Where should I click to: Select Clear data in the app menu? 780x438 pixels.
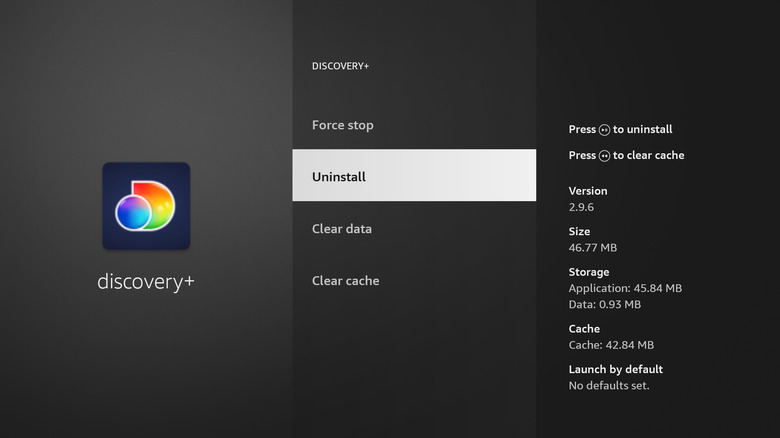pyautogui.click(x=342, y=229)
